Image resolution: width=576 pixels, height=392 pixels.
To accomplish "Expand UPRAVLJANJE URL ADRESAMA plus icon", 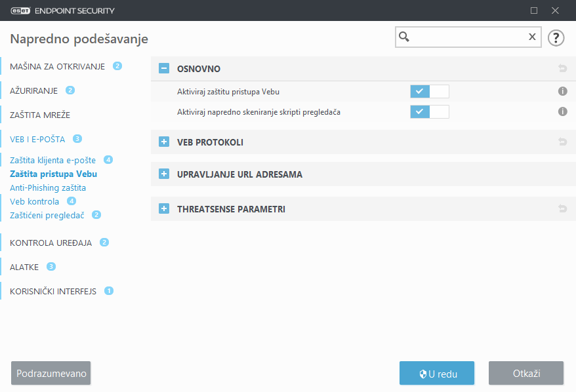I will pyautogui.click(x=164, y=174).
